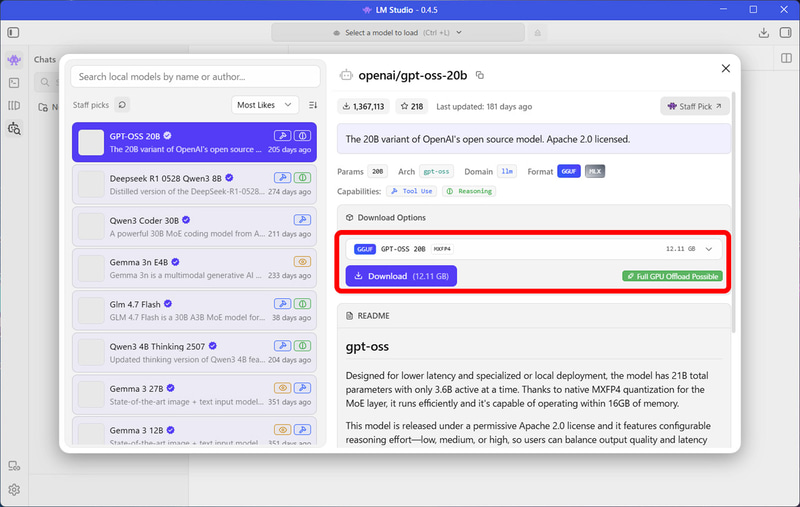
Task: Copy the openai/gpt-oss-20b model name
Action: click(x=480, y=75)
